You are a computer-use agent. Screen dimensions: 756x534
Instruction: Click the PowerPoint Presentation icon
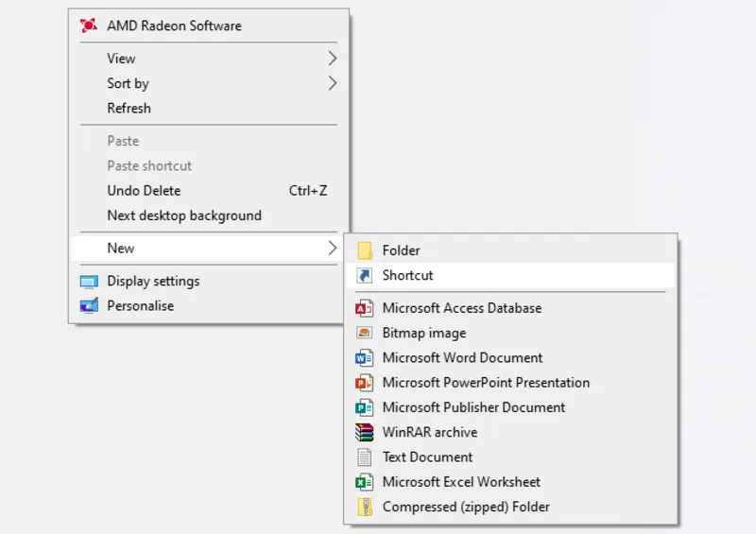(x=364, y=383)
